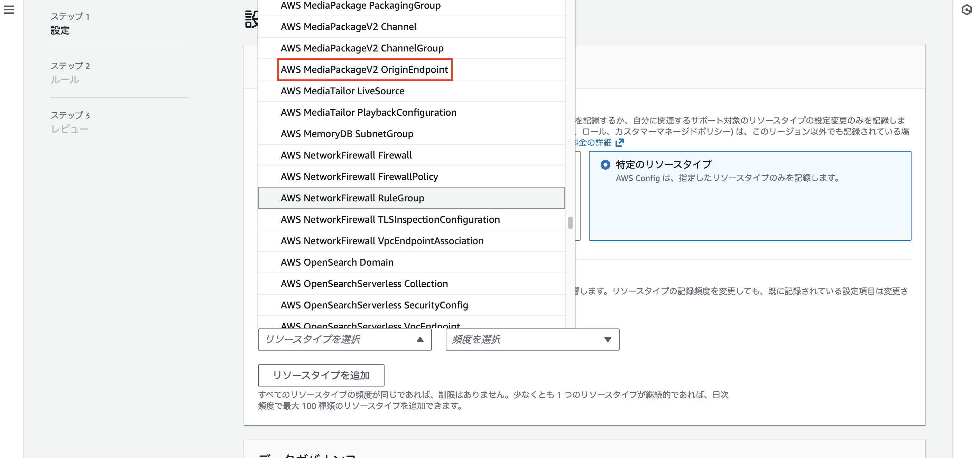The height and width of the screenshot is (458, 980).
Task: Select the 特定のリソースタイプ radio button
Action: tap(605, 164)
